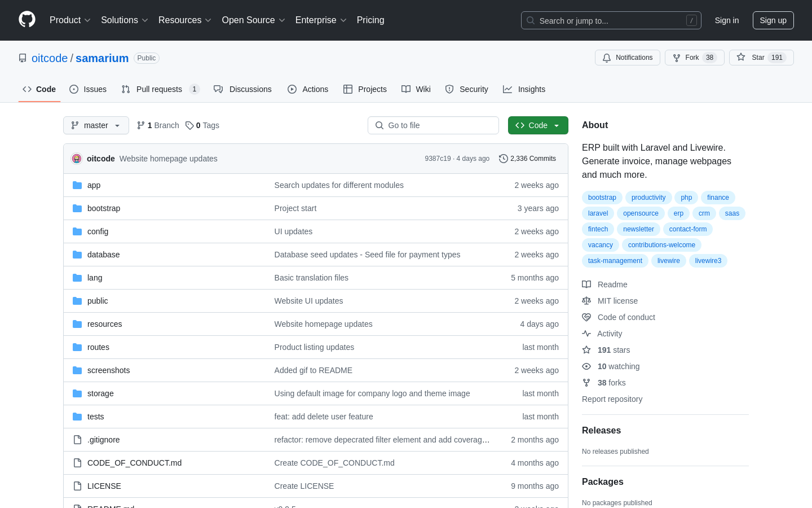812x508 pixels.
Task: Select the contributions-welcome topic tag
Action: [661, 245]
